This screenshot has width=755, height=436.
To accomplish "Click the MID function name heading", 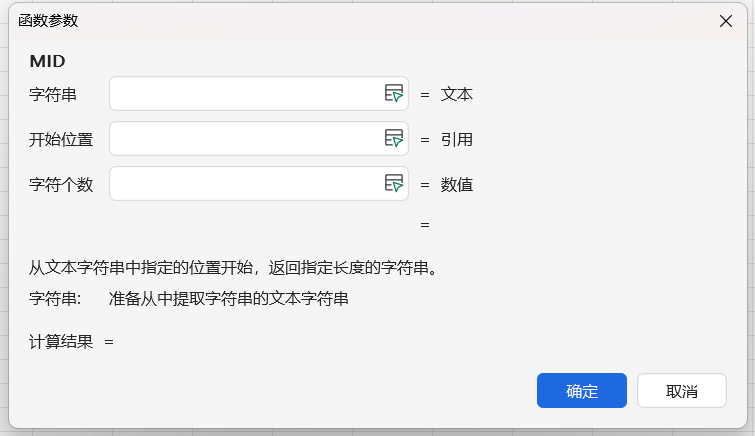I will (47, 61).
